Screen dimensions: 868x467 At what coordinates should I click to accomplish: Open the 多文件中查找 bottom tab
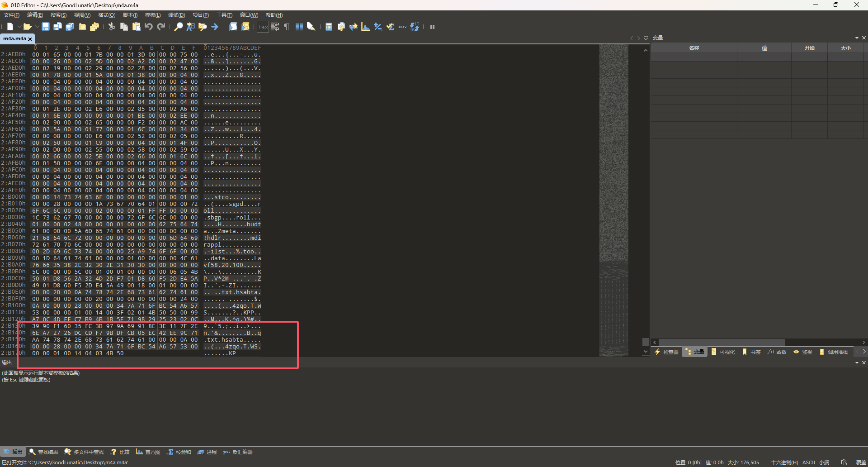(84, 452)
